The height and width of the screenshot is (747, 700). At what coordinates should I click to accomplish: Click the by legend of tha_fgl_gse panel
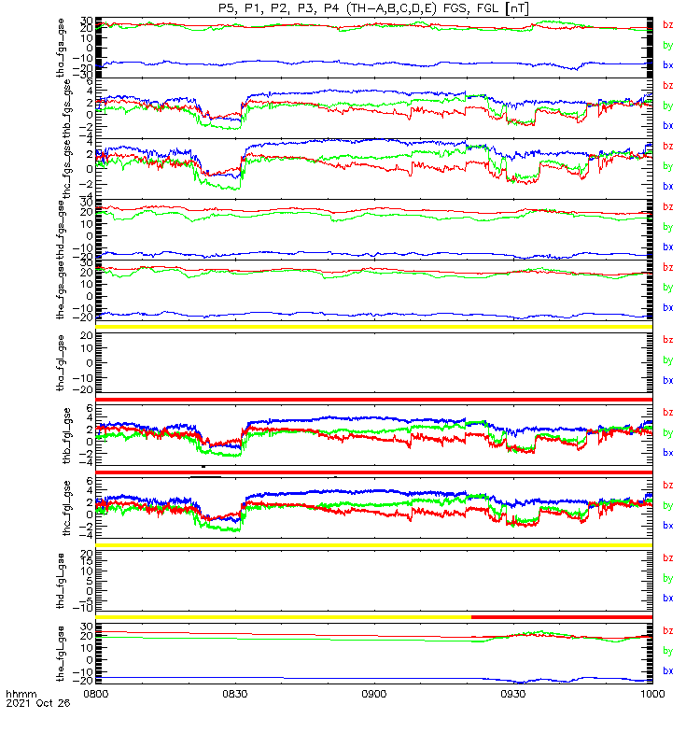668,360
